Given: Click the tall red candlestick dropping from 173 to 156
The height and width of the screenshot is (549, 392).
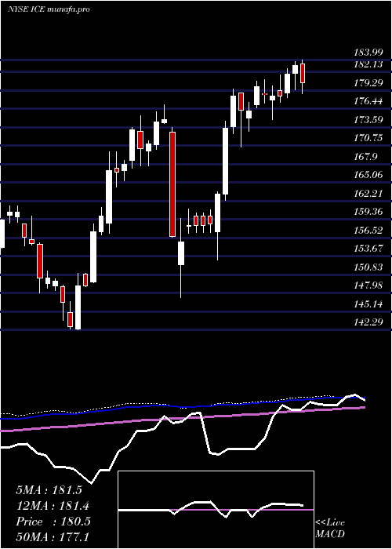Looking at the screenshot, I should (x=172, y=184).
